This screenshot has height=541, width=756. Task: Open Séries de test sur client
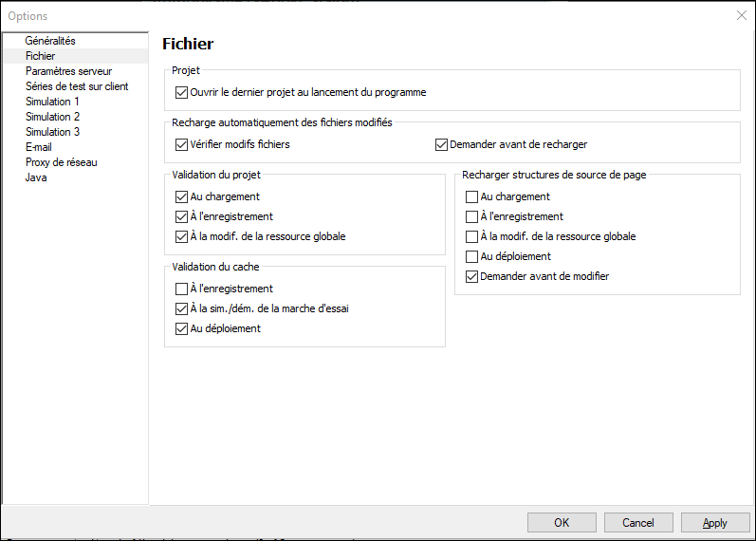point(77,86)
